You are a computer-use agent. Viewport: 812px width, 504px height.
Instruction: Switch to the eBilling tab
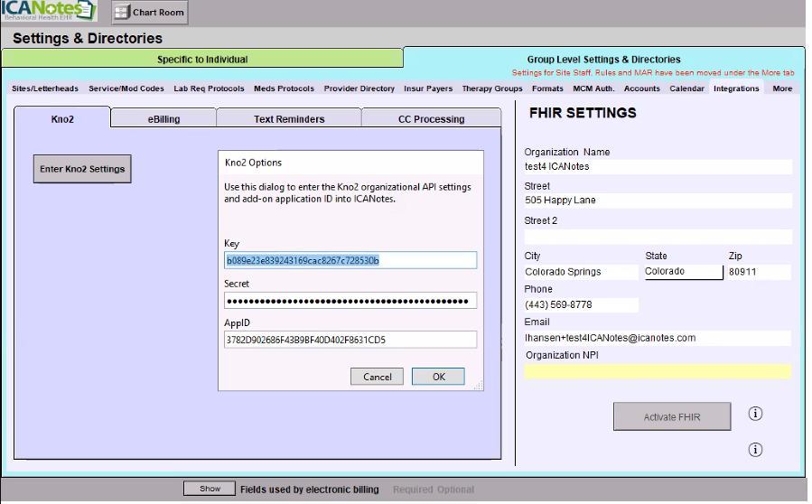(163, 118)
